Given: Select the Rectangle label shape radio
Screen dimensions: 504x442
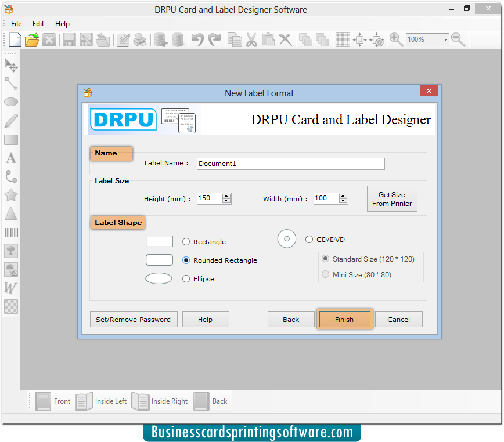Looking at the screenshot, I should pos(186,242).
